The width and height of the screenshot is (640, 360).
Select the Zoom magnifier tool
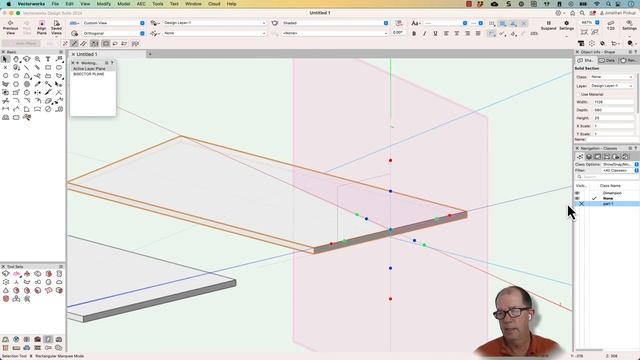click(38, 59)
